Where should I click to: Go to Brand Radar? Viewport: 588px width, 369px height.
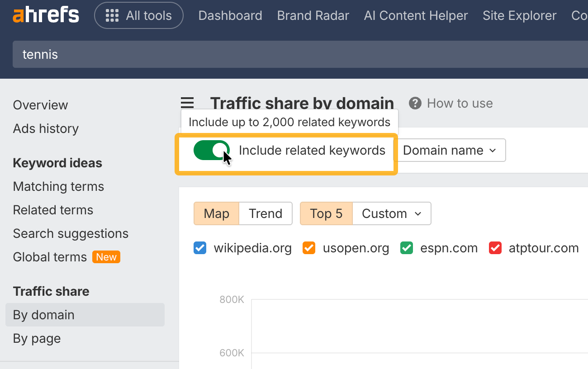point(313,15)
